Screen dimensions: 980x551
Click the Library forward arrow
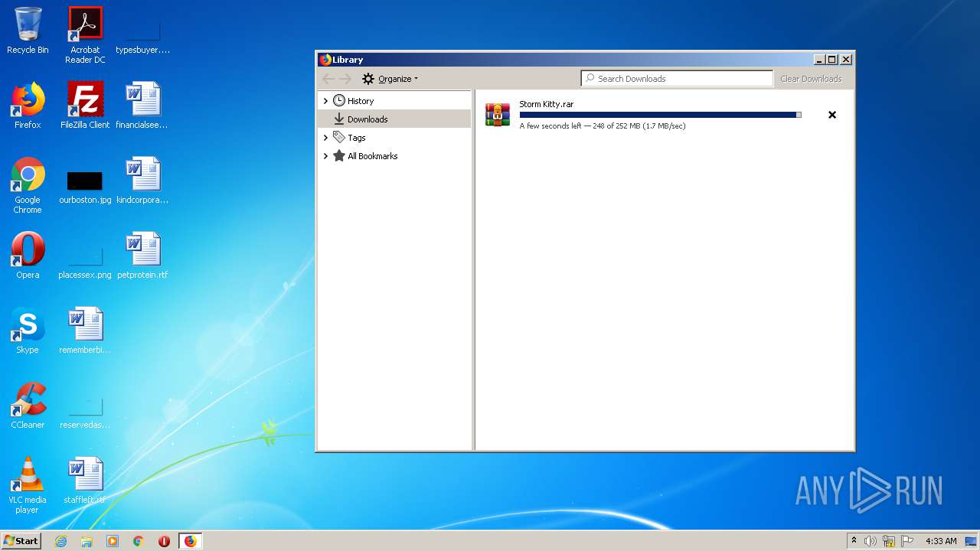(x=345, y=79)
